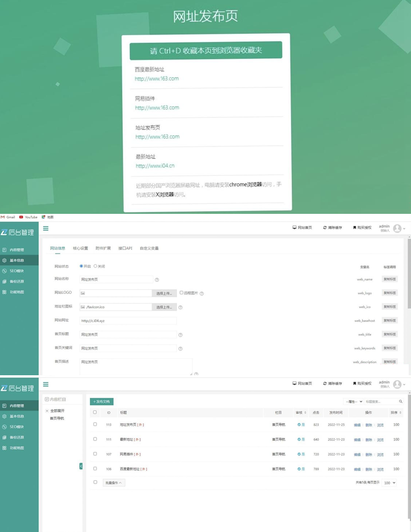
Task: Open the YouTube bookmark icon
Action: (21, 217)
